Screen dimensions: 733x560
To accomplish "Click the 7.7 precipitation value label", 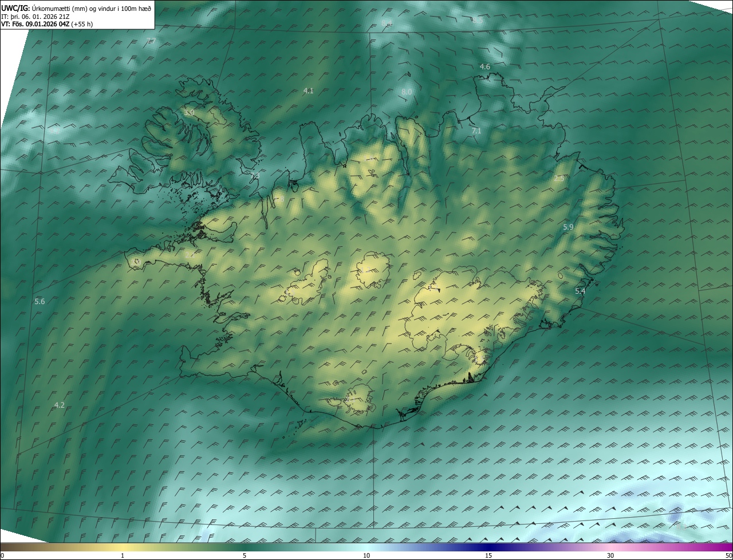I will (x=151, y=41).
